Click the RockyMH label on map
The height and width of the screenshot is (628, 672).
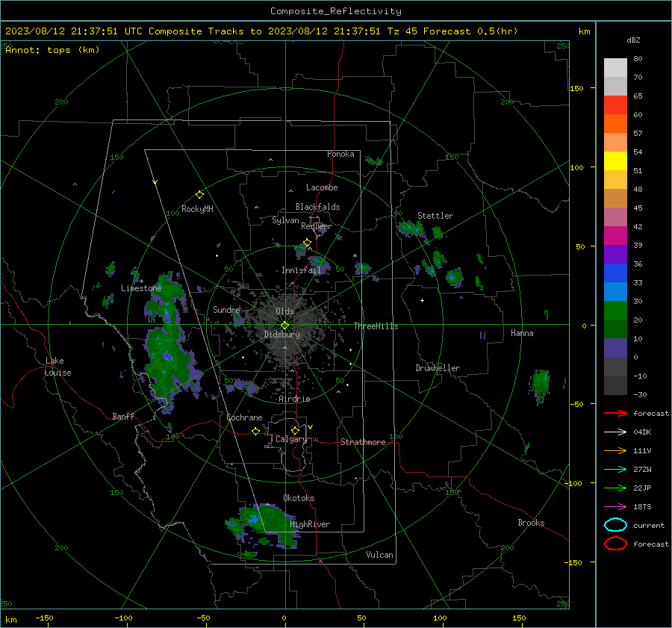click(197, 209)
